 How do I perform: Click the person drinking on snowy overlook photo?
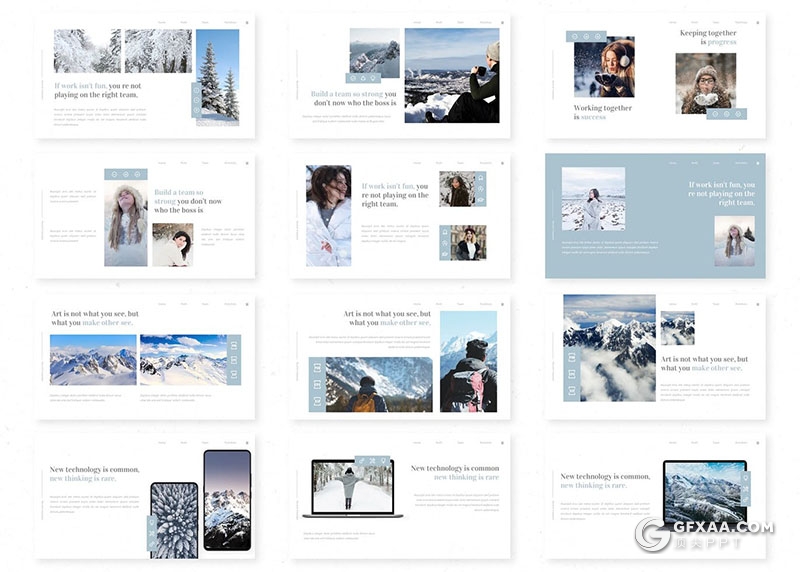pos(451,75)
